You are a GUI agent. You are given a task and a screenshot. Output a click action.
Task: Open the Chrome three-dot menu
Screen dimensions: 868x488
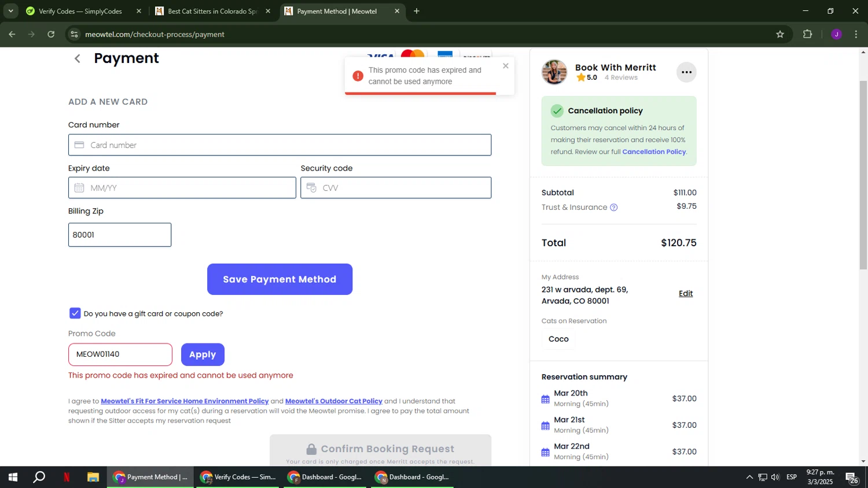point(856,35)
